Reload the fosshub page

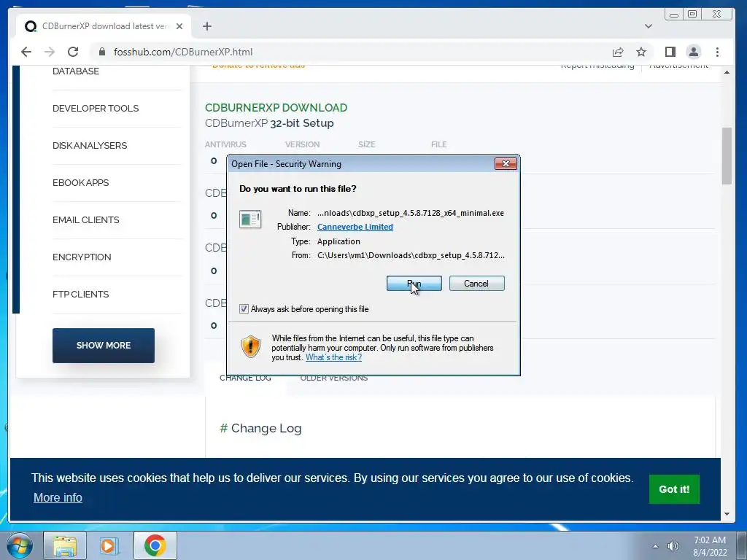pyautogui.click(x=73, y=52)
